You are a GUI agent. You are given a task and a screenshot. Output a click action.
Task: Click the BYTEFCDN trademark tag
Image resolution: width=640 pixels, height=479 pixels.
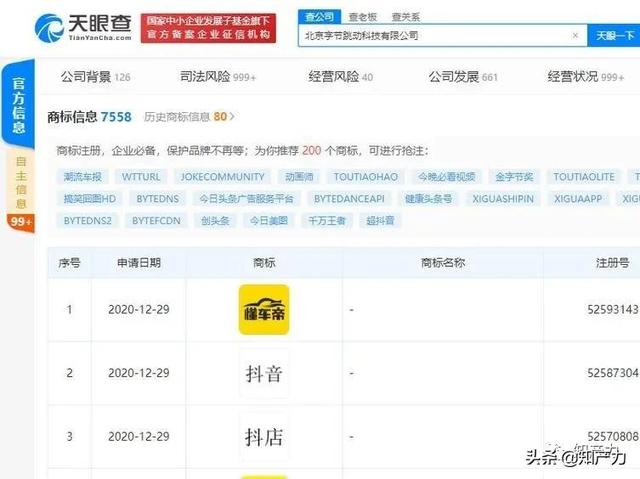[x=156, y=221]
